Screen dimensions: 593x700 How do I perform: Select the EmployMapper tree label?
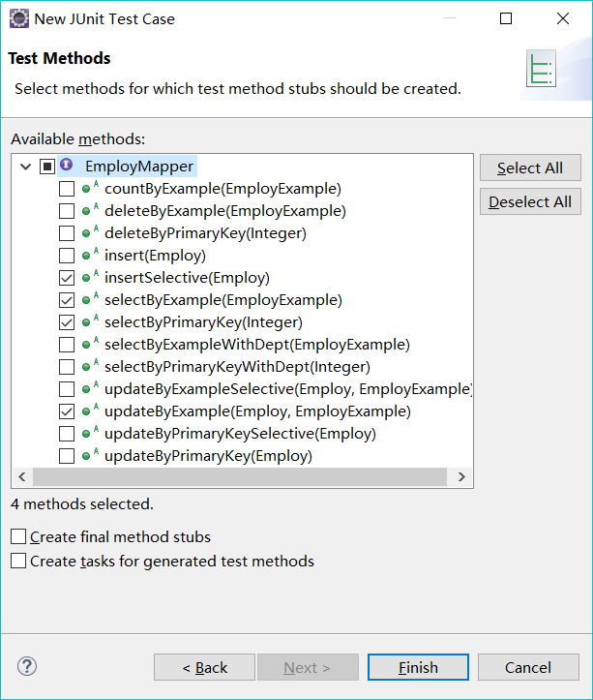[139, 167]
